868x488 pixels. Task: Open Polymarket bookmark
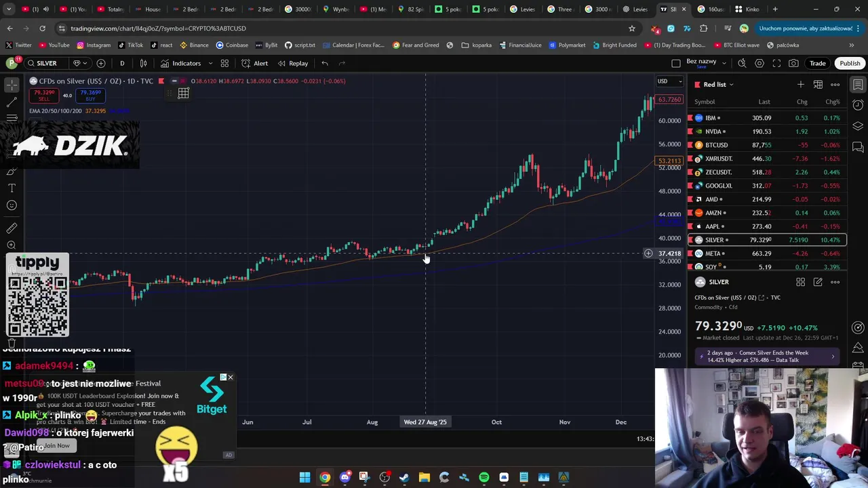coord(567,45)
